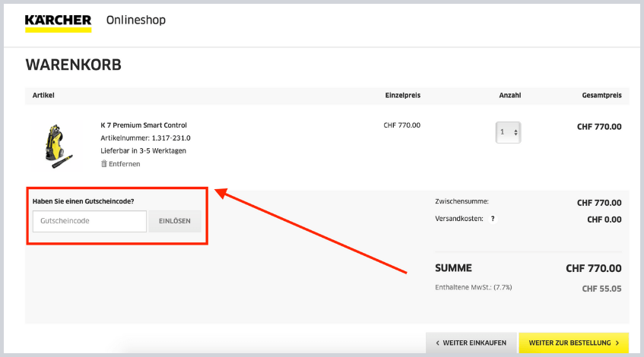Click into the Gutscheincode input field

(89, 222)
